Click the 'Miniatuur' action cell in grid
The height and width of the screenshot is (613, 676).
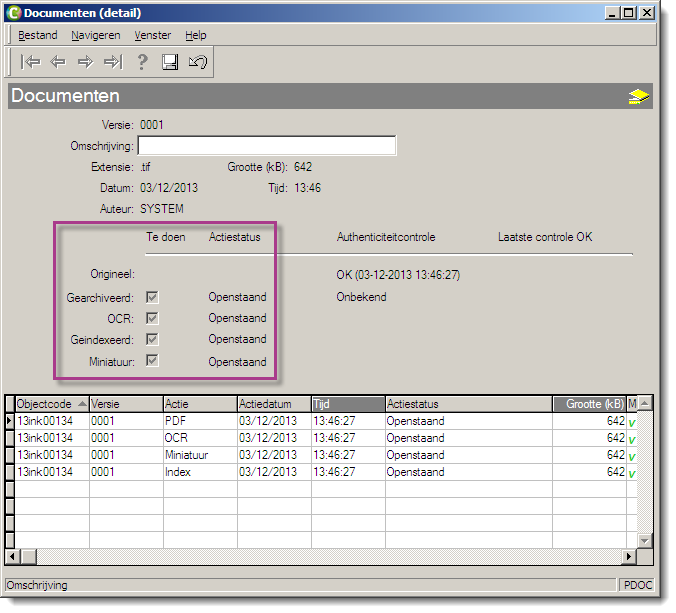pyautogui.click(x=200, y=455)
